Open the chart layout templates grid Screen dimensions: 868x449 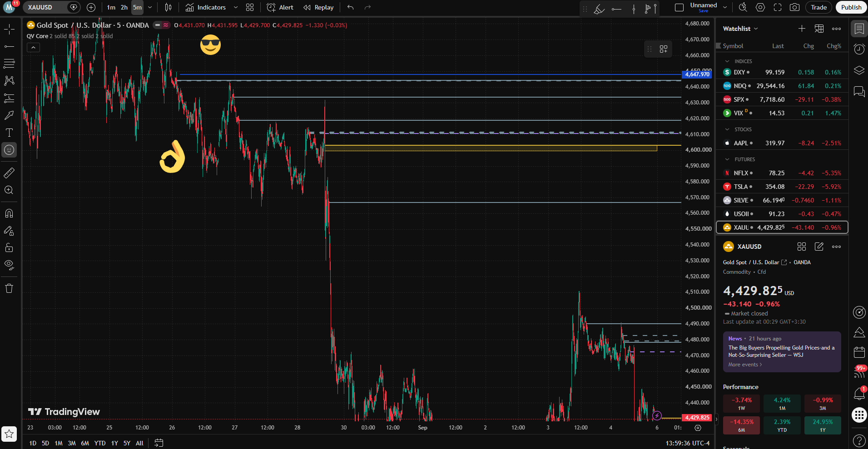(x=250, y=7)
